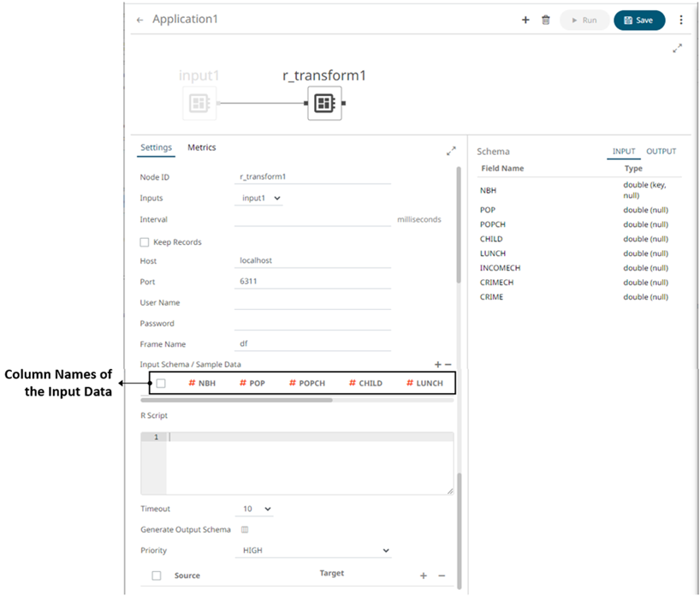Screen dimensions: 700x596
Task: Open the Priority dropdown set to HIGH
Action: [313, 551]
